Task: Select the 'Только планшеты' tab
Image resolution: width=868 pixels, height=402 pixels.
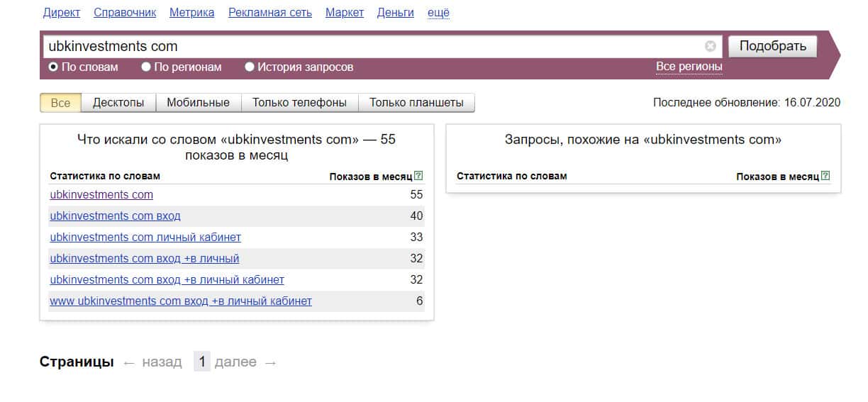Action: 416,103
